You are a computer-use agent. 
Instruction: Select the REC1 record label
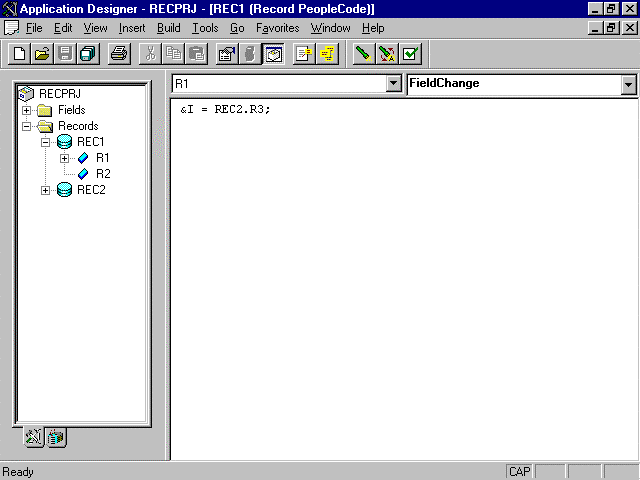pyautogui.click(x=91, y=142)
